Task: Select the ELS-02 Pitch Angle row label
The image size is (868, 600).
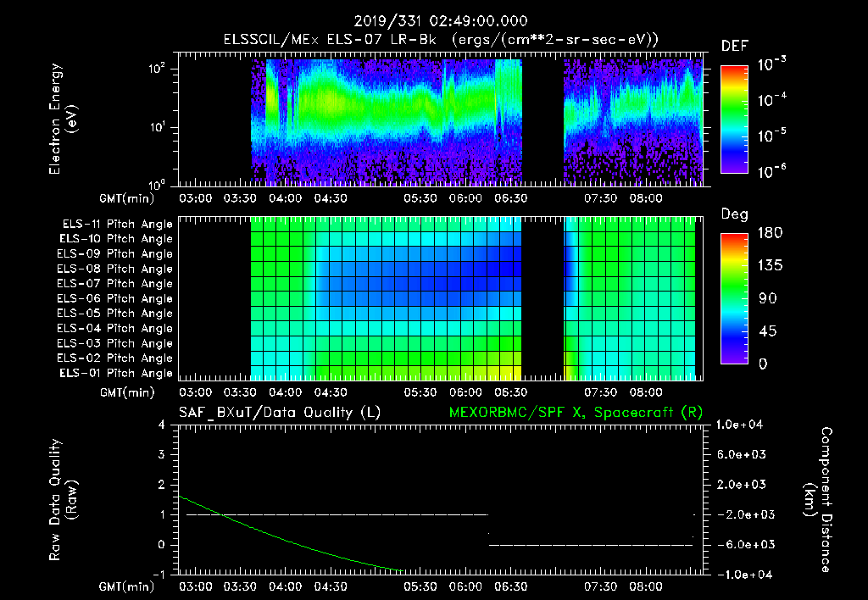Action: [x=114, y=358]
